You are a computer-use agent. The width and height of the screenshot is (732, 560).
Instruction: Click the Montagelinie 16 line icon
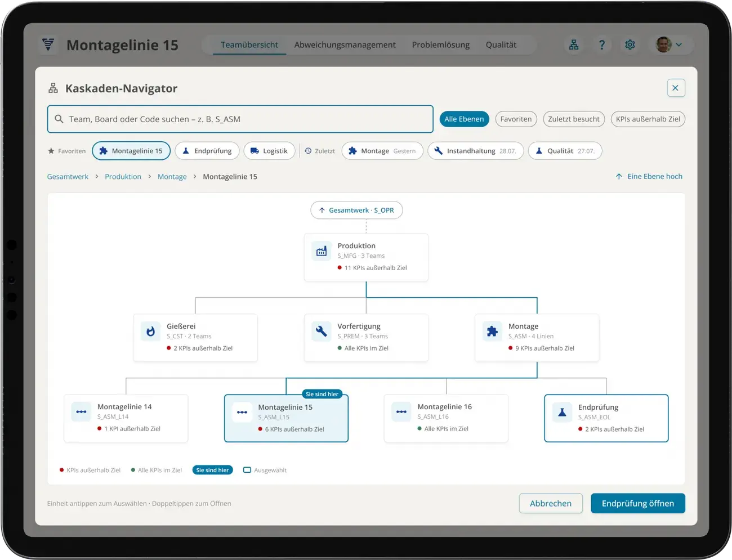click(x=401, y=412)
